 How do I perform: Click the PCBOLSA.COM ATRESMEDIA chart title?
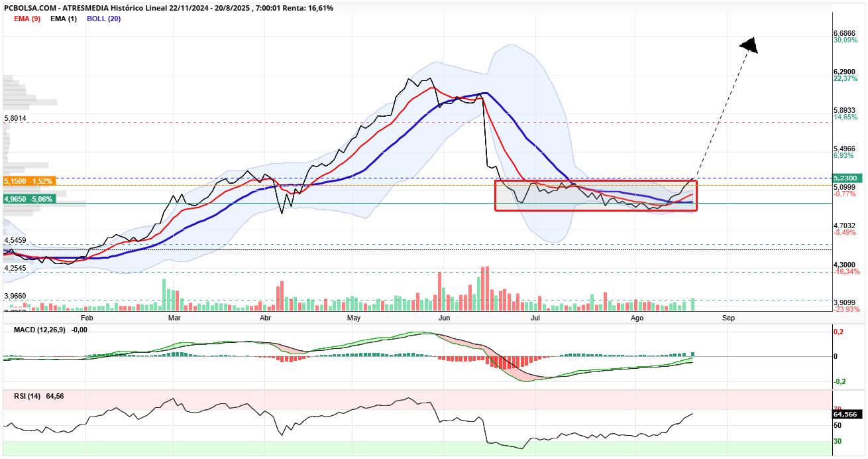pyautogui.click(x=168, y=8)
